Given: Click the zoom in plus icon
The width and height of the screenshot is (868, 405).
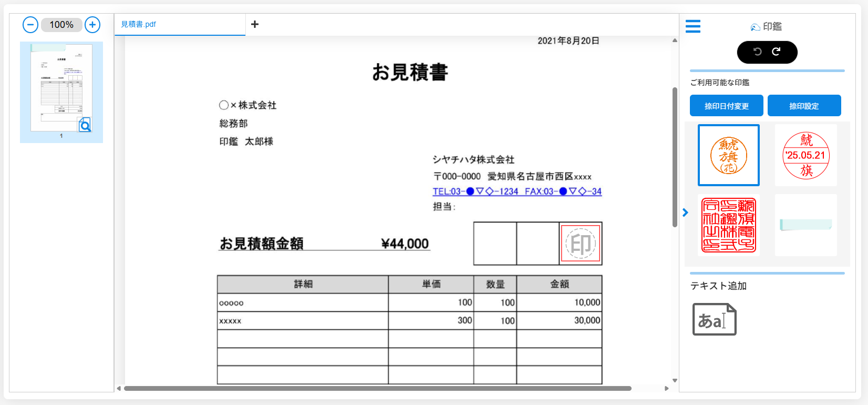Looking at the screenshot, I should [92, 25].
